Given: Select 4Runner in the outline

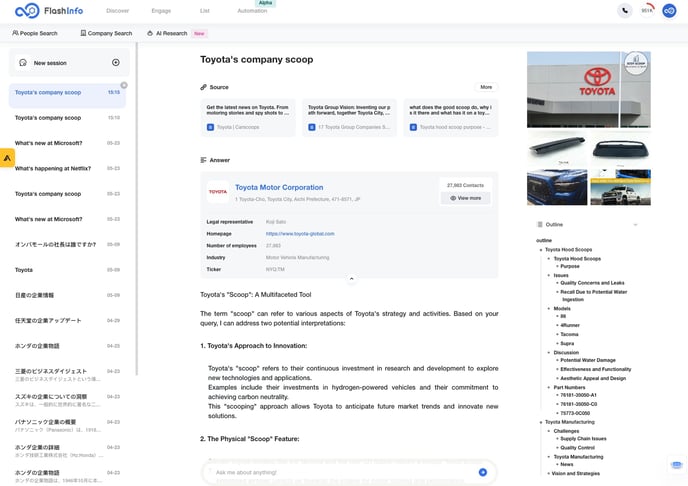Looking at the screenshot, I should click(x=570, y=325).
